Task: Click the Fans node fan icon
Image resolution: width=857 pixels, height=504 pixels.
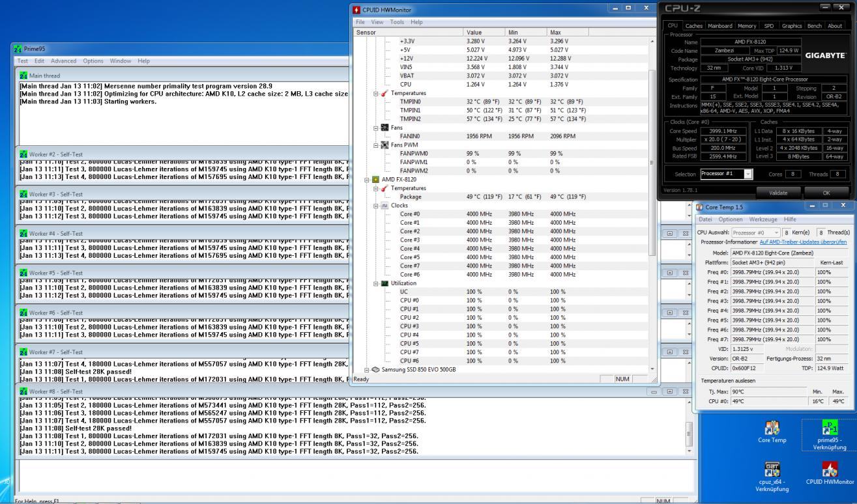Action: coord(383,128)
